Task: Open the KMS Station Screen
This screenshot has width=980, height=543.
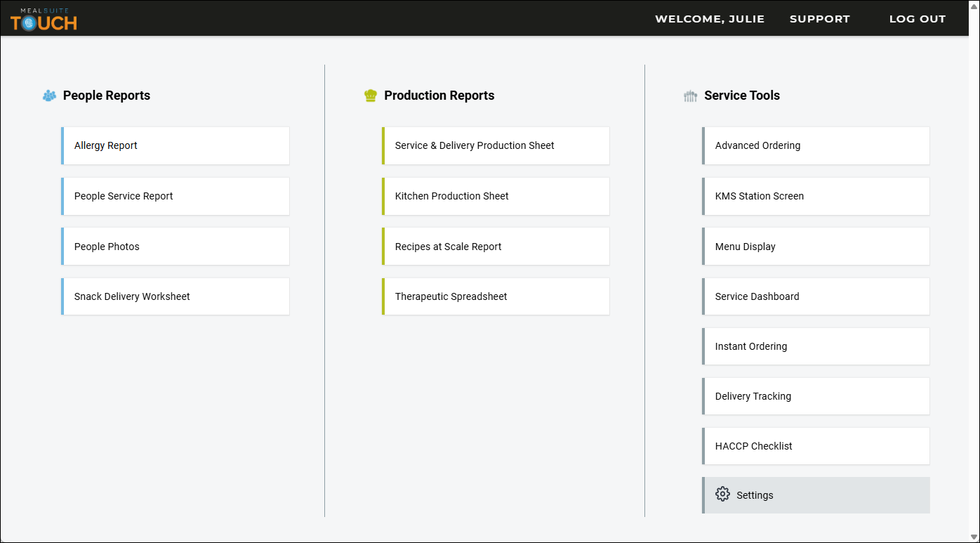Action: [816, 196]
